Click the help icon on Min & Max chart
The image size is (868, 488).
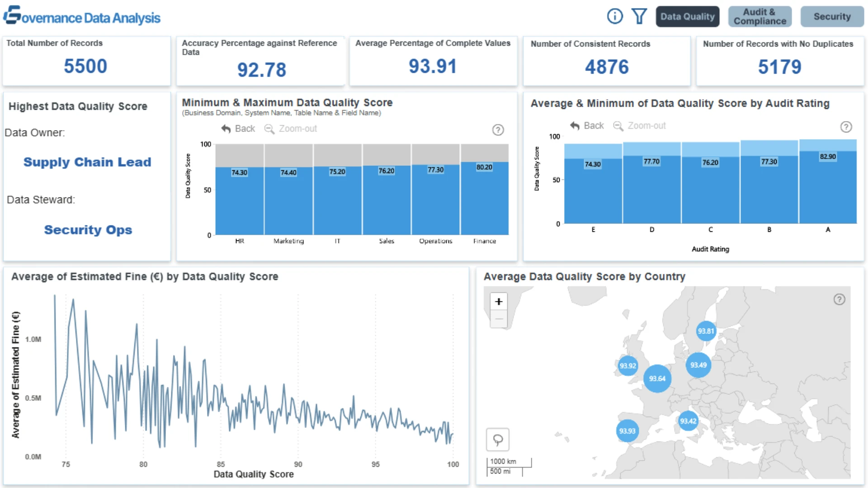498,130
